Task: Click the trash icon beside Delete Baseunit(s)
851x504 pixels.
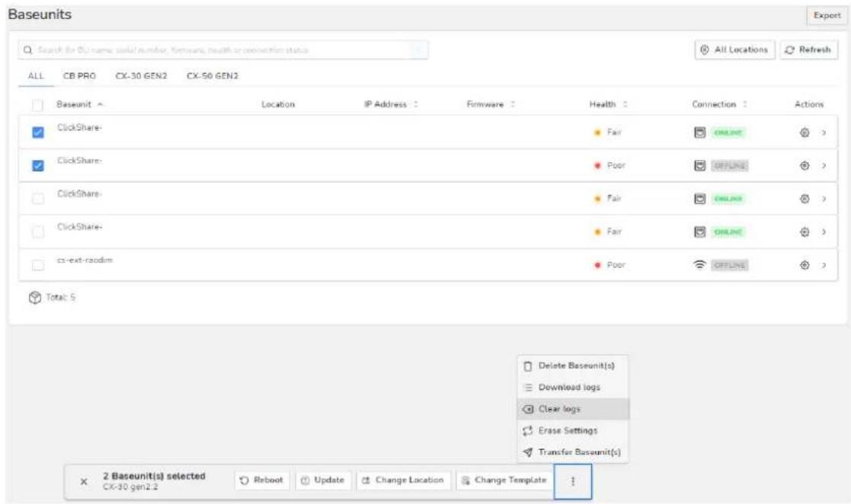Action: click(x=527, y=366)
